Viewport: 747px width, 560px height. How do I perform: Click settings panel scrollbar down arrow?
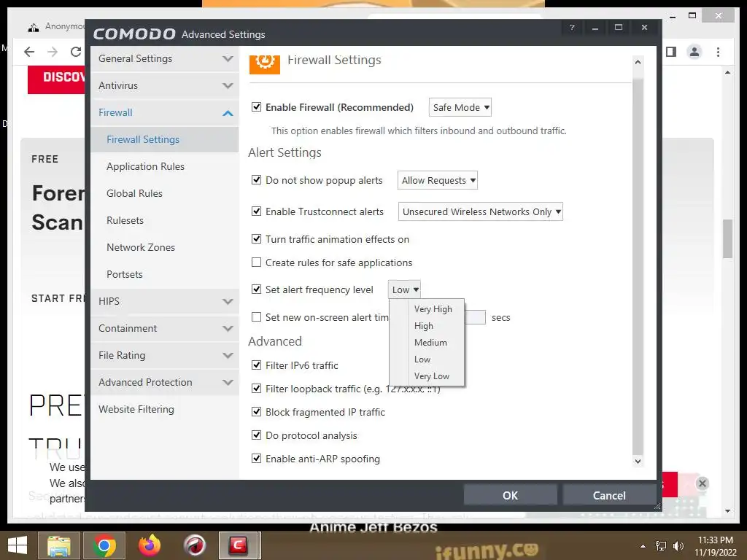point(638,461)
